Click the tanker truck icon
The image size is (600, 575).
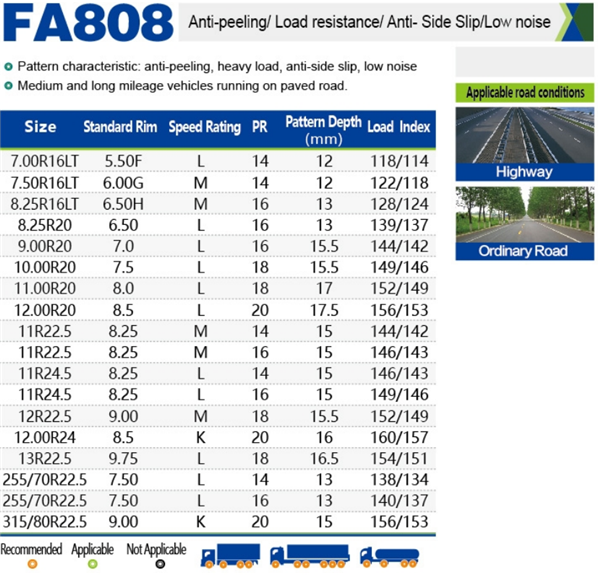[390, 557]
